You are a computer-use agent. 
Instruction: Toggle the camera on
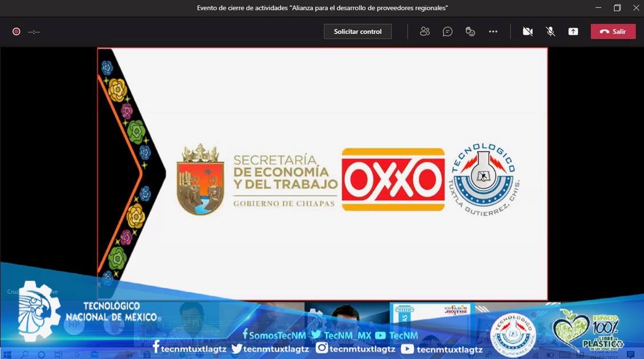click(528, 31)
